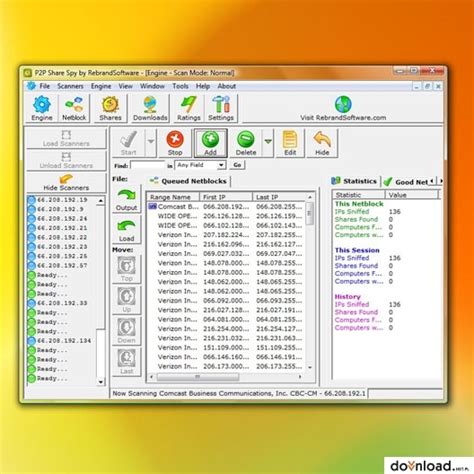Viewport: 474px width, 474px height.
Task: Click the Start scan button
Action: click(x=128, y=143)
